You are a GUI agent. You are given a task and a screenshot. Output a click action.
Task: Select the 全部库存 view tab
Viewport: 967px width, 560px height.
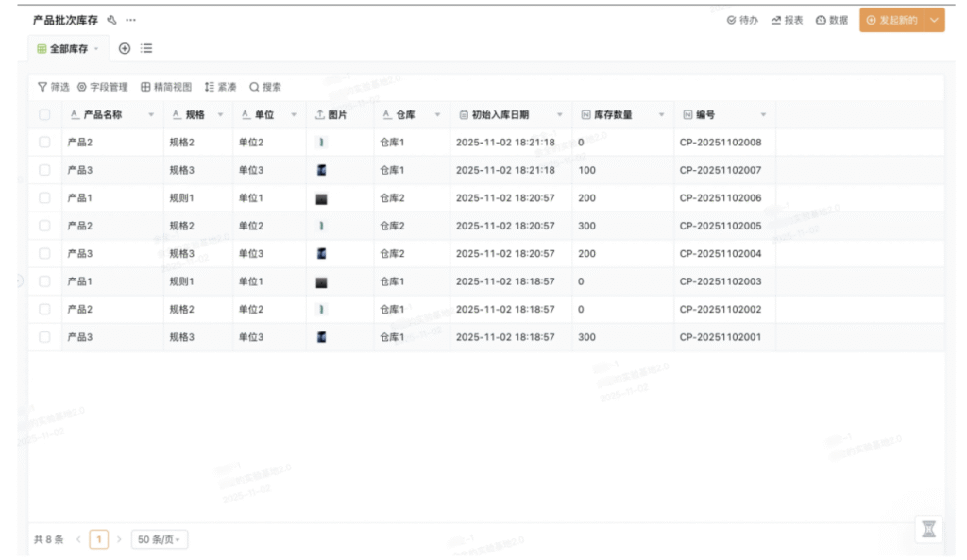(67, 48)
